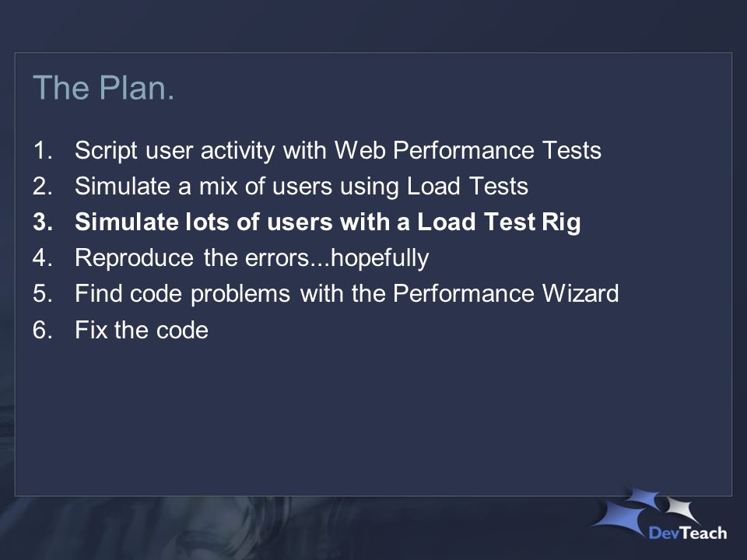Click 'Reproduce the errors...hopefully' line

click(251, 258)
